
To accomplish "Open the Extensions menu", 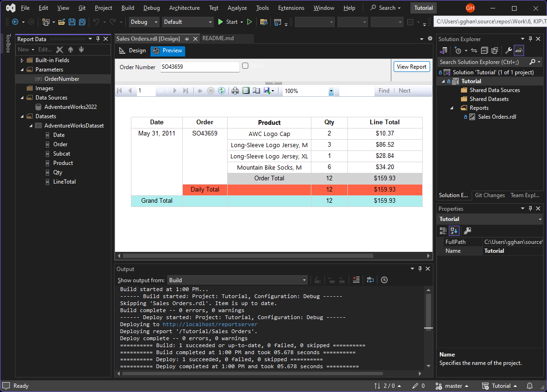I will (x=292, y=8).
